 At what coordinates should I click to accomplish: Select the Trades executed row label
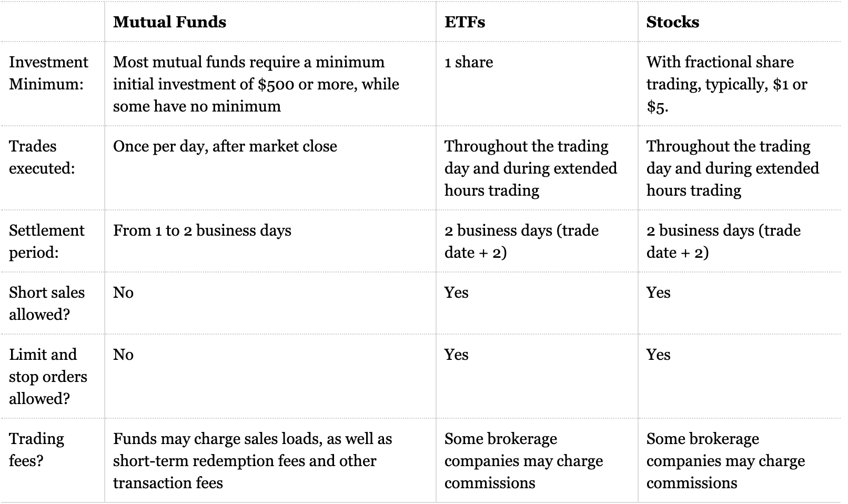pos(42,157)
